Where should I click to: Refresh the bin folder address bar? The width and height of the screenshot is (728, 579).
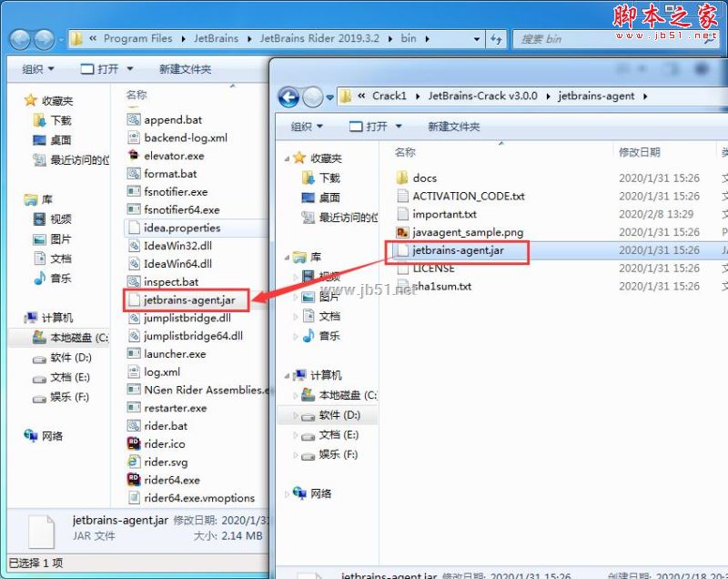pyautogui.click(x=496, y=39)
